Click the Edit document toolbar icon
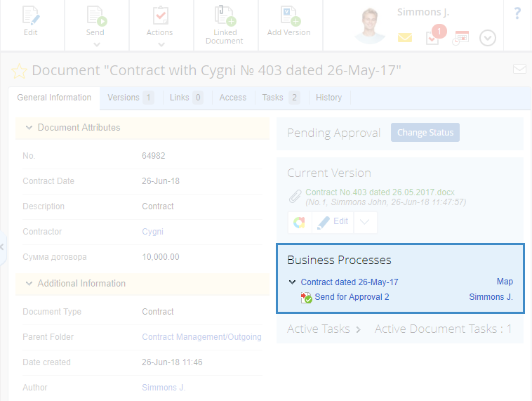 31,18
